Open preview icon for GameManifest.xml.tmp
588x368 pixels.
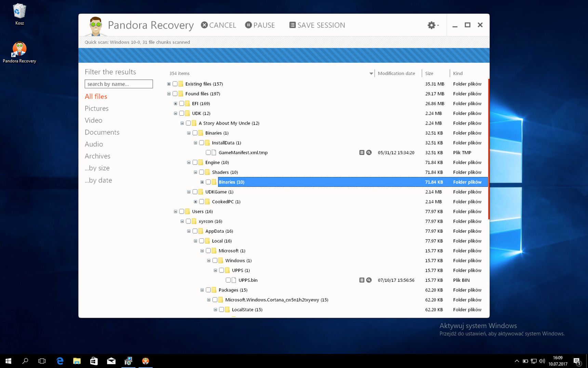pyautogui.click(x=362, y=153)
